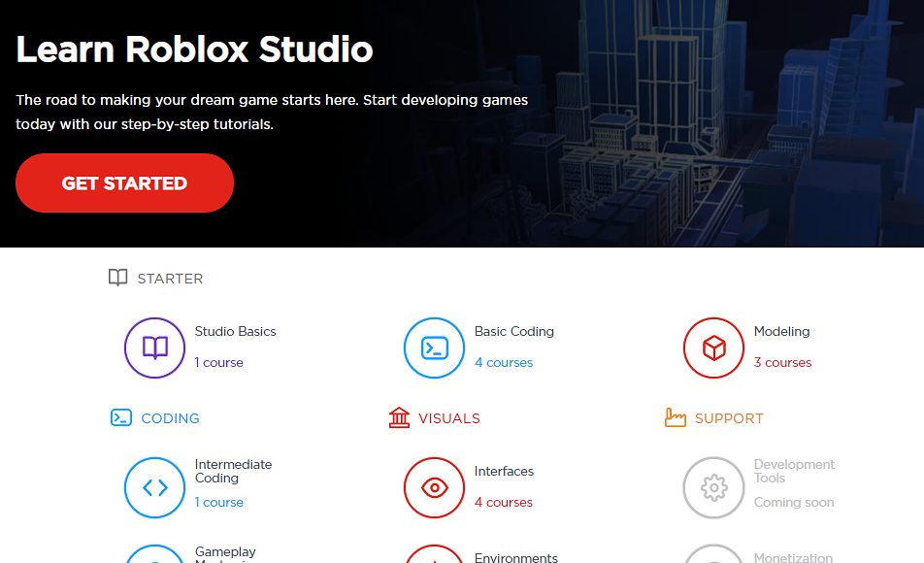Click the VISUALS section heading
The width and height of the screenshot is (924, 563).
(x=449, y=418)
